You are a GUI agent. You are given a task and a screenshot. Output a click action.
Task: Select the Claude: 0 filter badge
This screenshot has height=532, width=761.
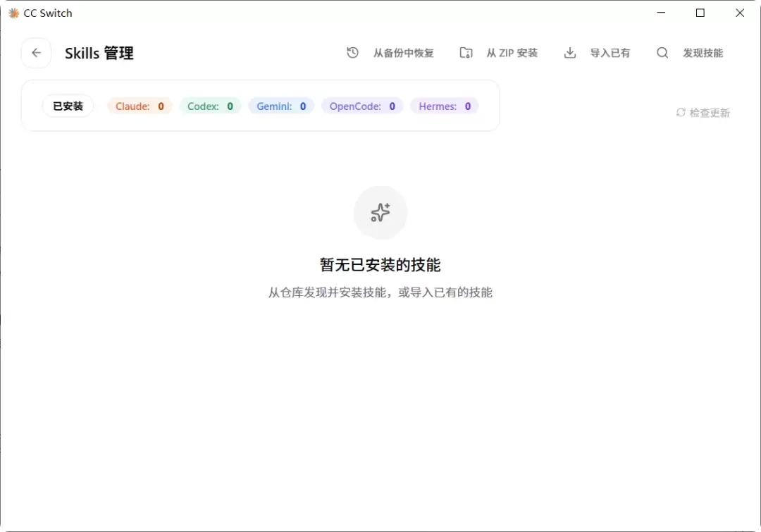[140, 106]
